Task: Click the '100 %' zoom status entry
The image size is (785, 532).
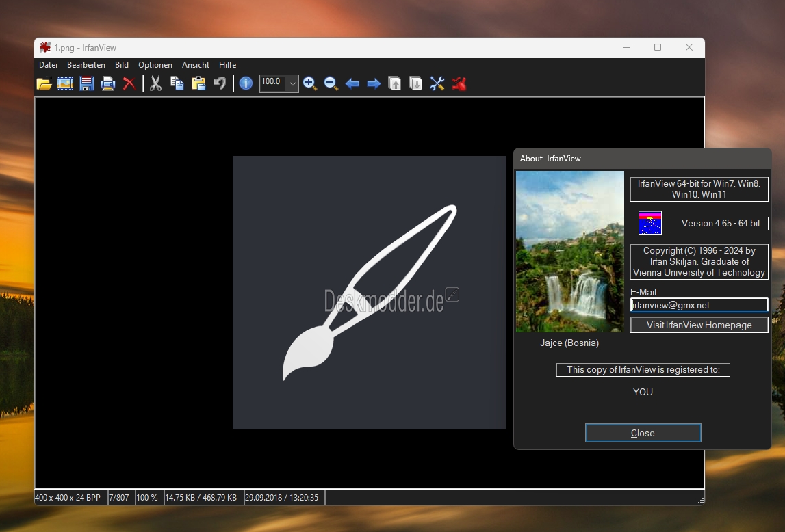Action: pyautogui.click(x=147, y=498)
